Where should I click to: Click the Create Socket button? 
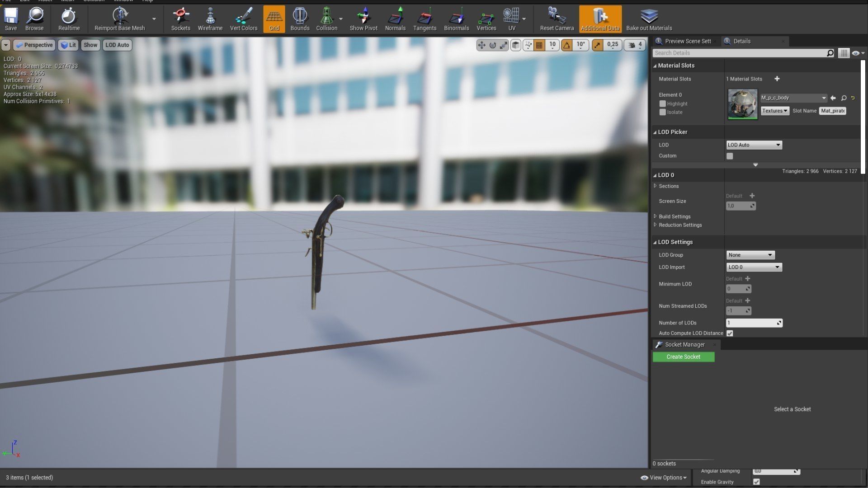click(683, 357)
